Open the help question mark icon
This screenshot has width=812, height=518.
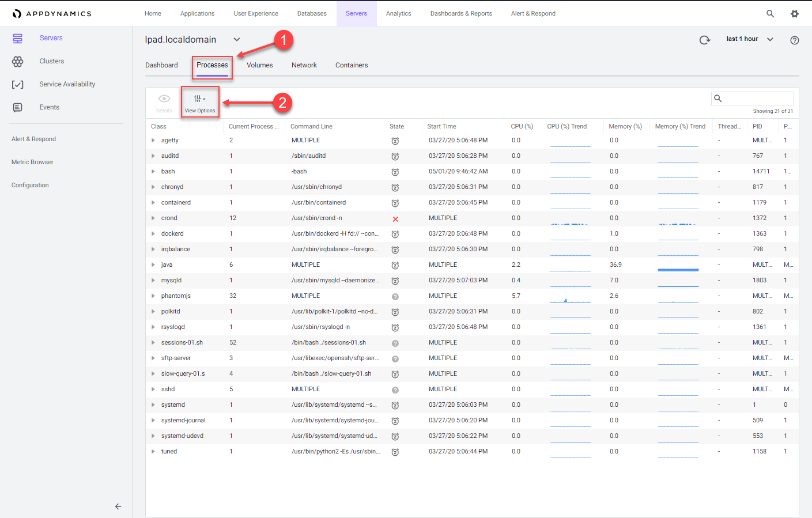795,40
